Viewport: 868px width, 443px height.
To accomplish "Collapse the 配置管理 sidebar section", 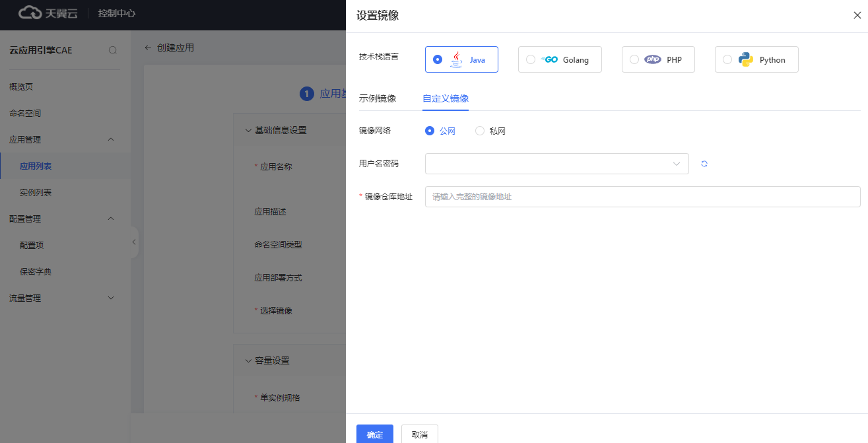I will tap(111, 219).
